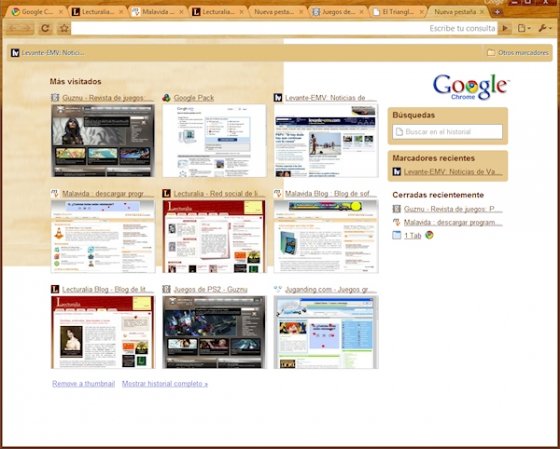The width and height of the screenshot is (560, 449).
Task: Open the Jugandng.com thumbnail
Action: click(x=326, y=332)
